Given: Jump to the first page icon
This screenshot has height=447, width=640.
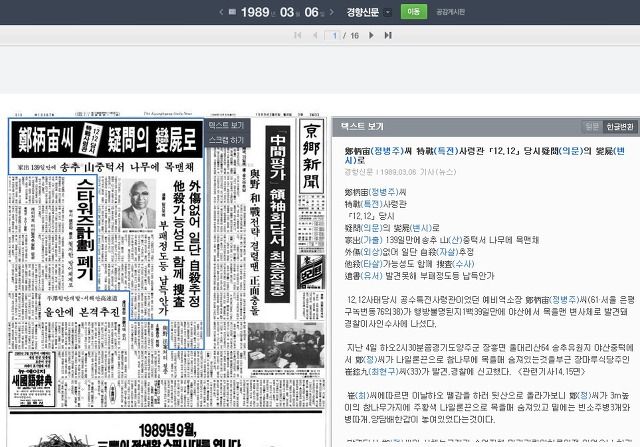Looking at the screenshot, I should point(298,36).
